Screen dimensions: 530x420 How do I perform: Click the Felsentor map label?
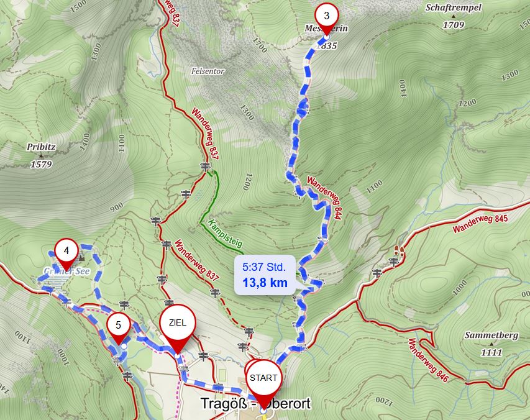(x=208, y=71)
